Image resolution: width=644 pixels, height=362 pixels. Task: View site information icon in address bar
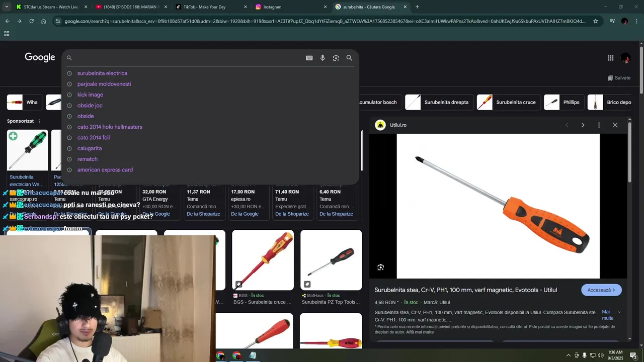click(x=58, y=21)
